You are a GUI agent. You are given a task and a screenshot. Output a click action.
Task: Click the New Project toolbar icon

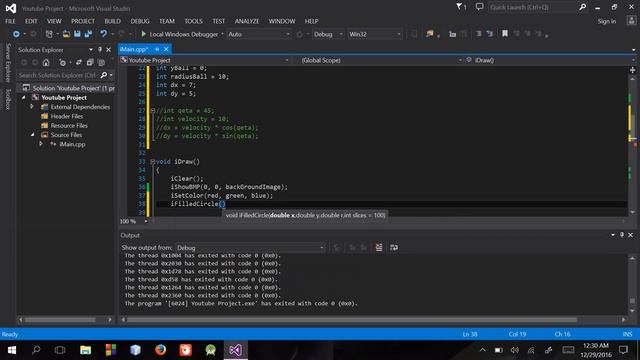coord(49,34)
